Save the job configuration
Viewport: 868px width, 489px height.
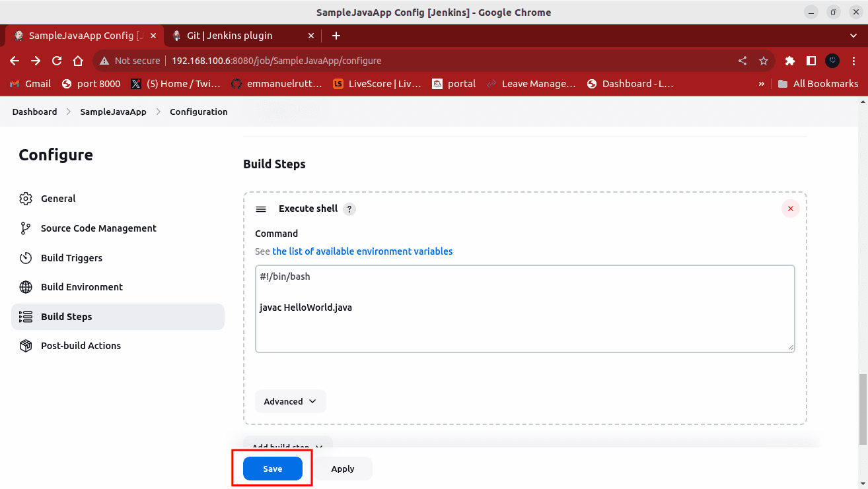coord(272,469)
